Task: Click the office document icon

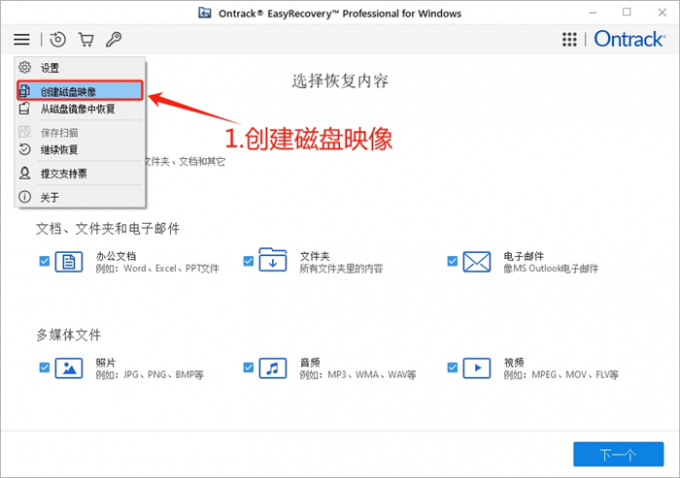Action: tap(69, 262)
